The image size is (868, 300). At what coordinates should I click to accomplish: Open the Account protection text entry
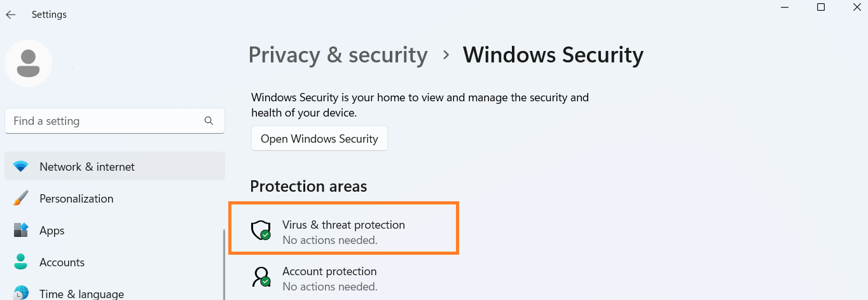(x=329, y=272)
